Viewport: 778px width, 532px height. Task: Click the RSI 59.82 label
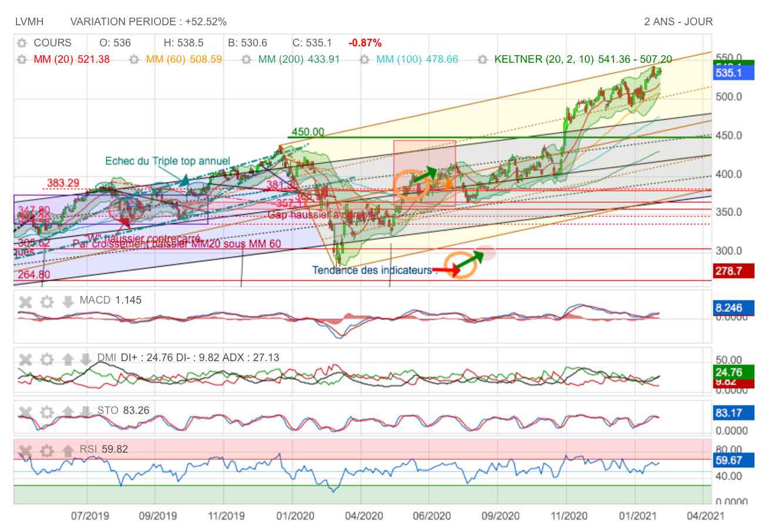(x=104, y=450)
